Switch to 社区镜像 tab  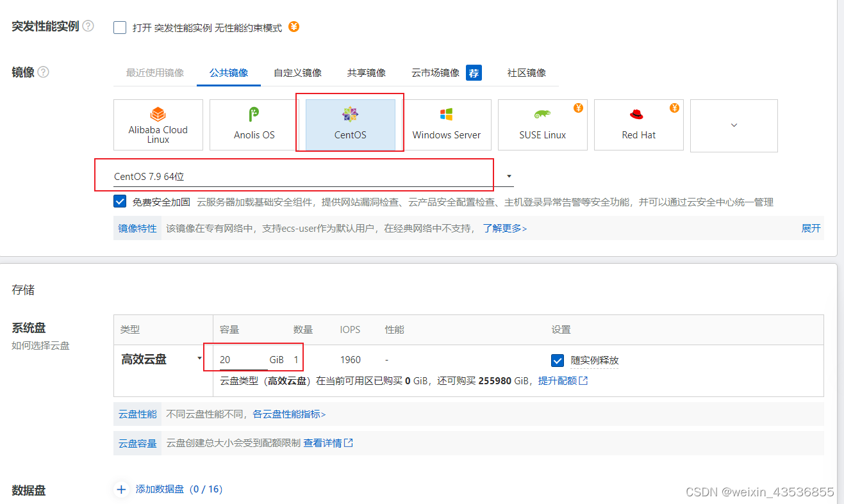[527, 73]
